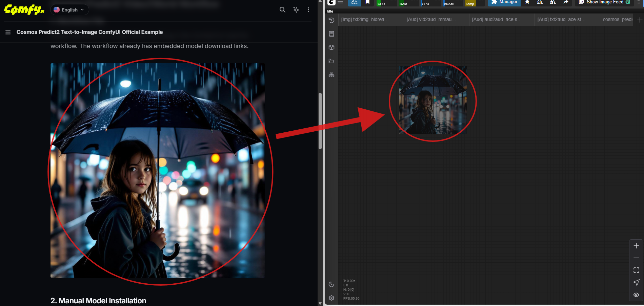Click the dropped image thumbnail on canvas
This screenshot has height=306, width=644.
[x=433, y=100]
